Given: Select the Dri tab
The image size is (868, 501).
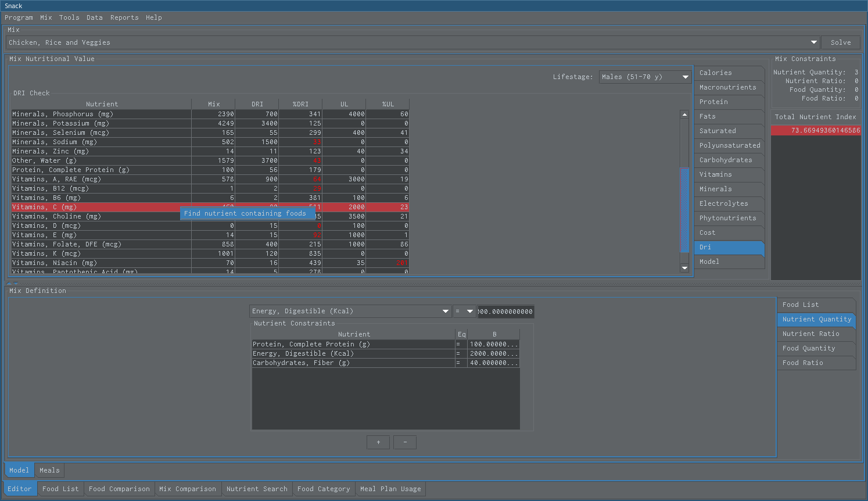Looking at the screenshot, I should pyautogui.click(x=729, y=247).
